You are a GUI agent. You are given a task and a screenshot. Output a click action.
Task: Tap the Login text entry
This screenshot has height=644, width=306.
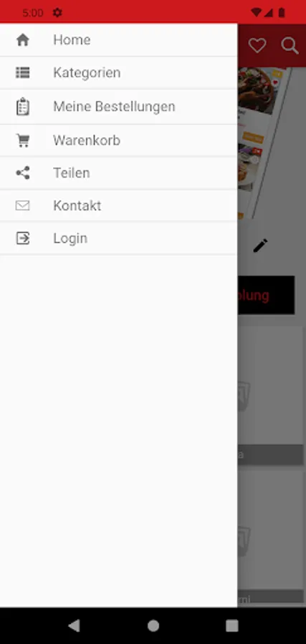[x=70, y=238]
